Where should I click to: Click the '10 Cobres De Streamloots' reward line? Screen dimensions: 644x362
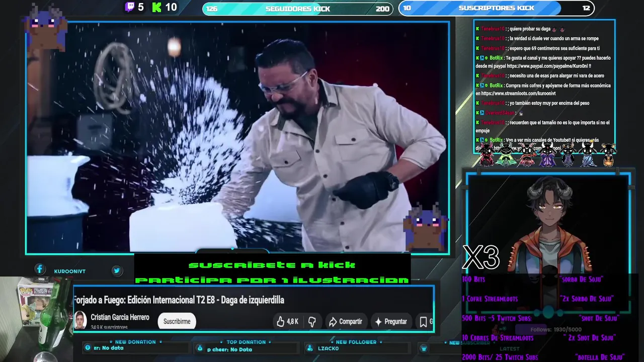[498, 338]
